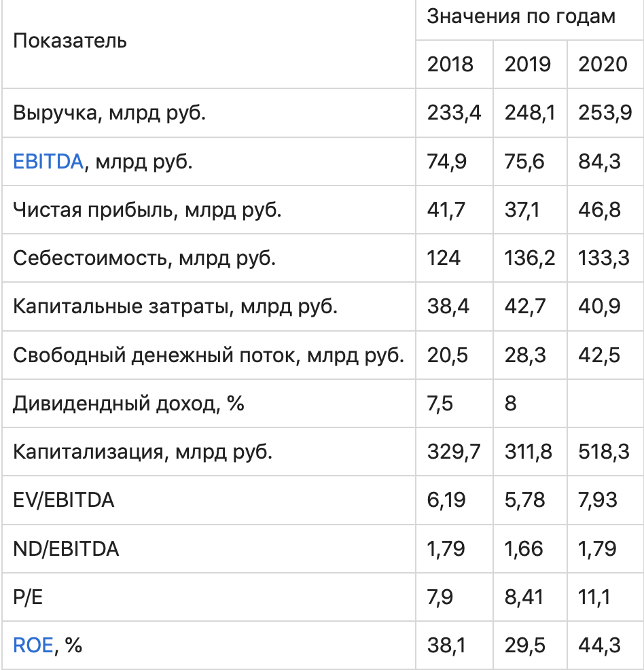
Task: Click the Значения по годам header
Action: (x=521, y=17)
